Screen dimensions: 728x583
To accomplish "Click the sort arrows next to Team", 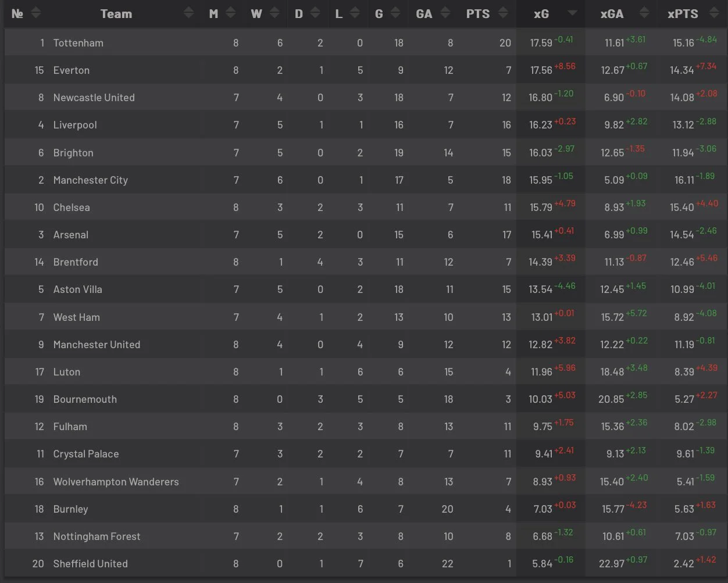I will point(188,13).
